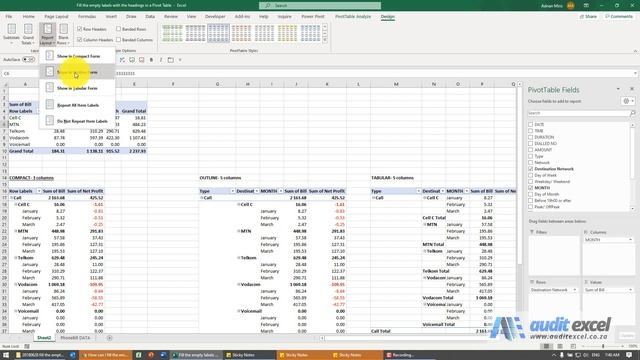Switch to the Data tab

coord(150,16)
